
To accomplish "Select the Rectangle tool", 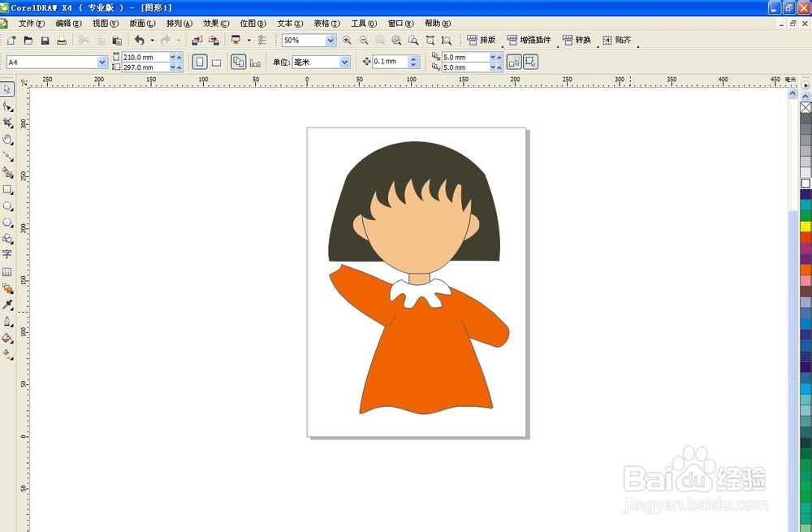I will coord(7,189).
